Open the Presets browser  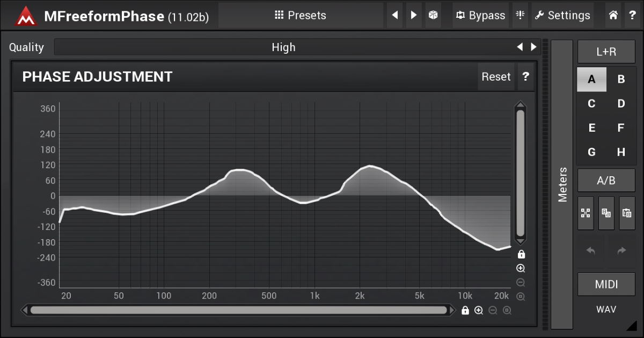coord(301,15)
